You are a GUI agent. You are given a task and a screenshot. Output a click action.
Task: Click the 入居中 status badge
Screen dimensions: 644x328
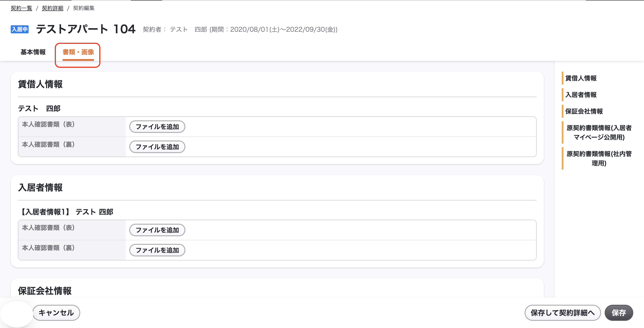coord(20,29)
